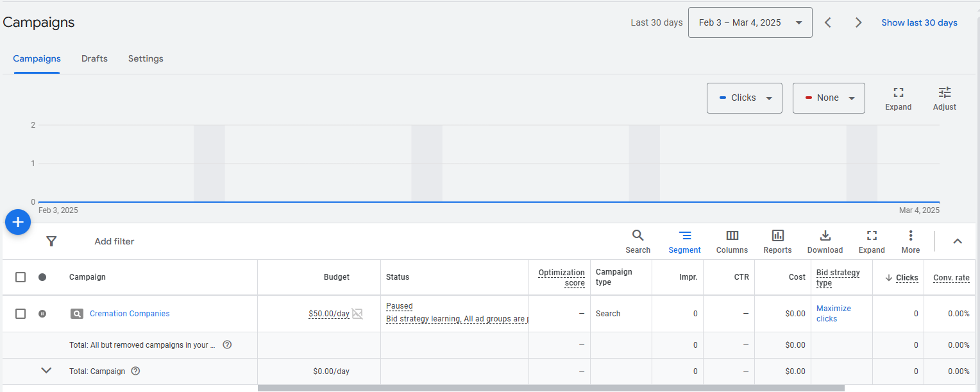Image resolution: width=980 pixels, height=392 pixels.
Task: Sort by Optimization score column header
Action: pos(561,277)
